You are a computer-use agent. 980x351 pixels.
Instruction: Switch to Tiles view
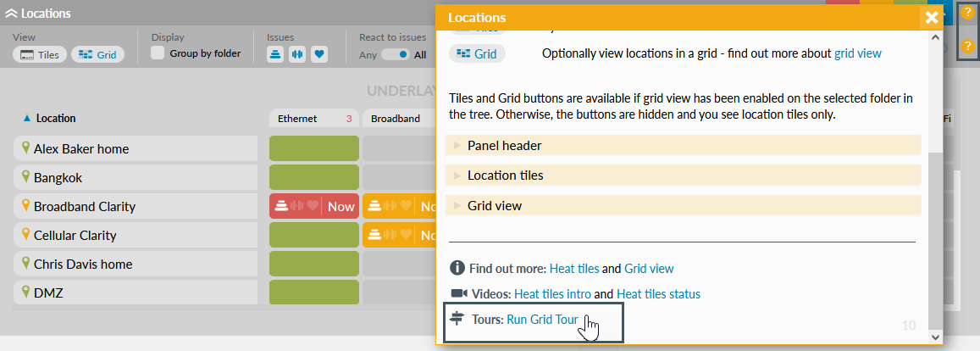point(40,54)
